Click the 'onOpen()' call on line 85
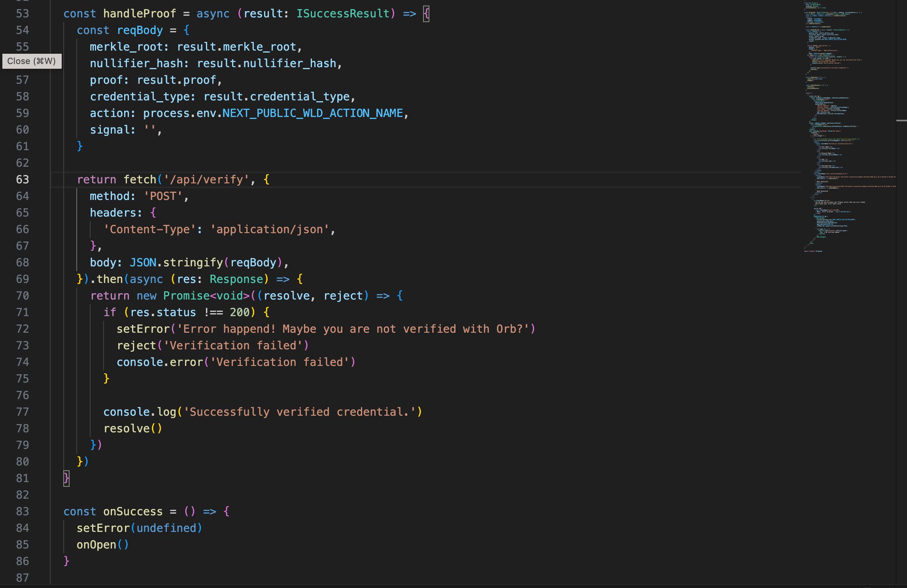907x588 pixels. tap(103, 545)
